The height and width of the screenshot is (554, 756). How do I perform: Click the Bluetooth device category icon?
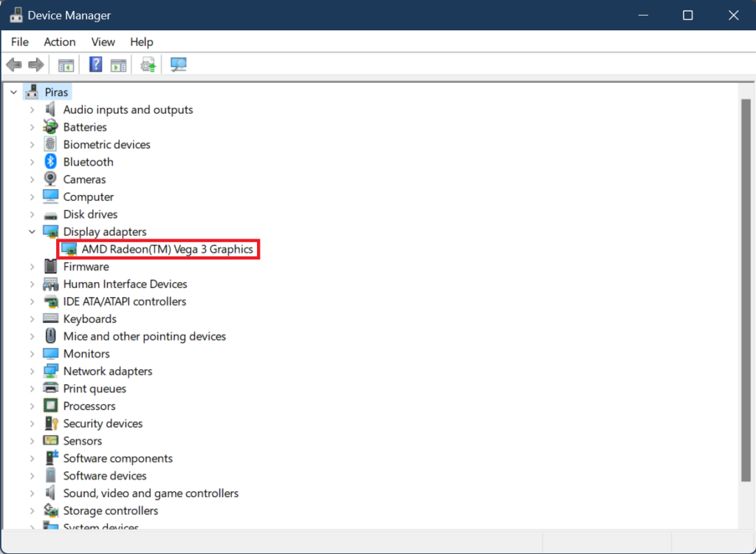point(50,162)
